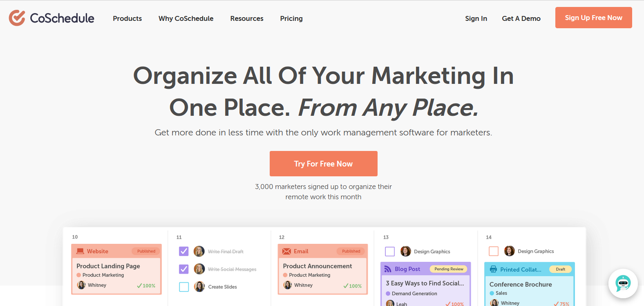
Task: Click avatar next to Write Social Messages
Action: click(199, 269)
